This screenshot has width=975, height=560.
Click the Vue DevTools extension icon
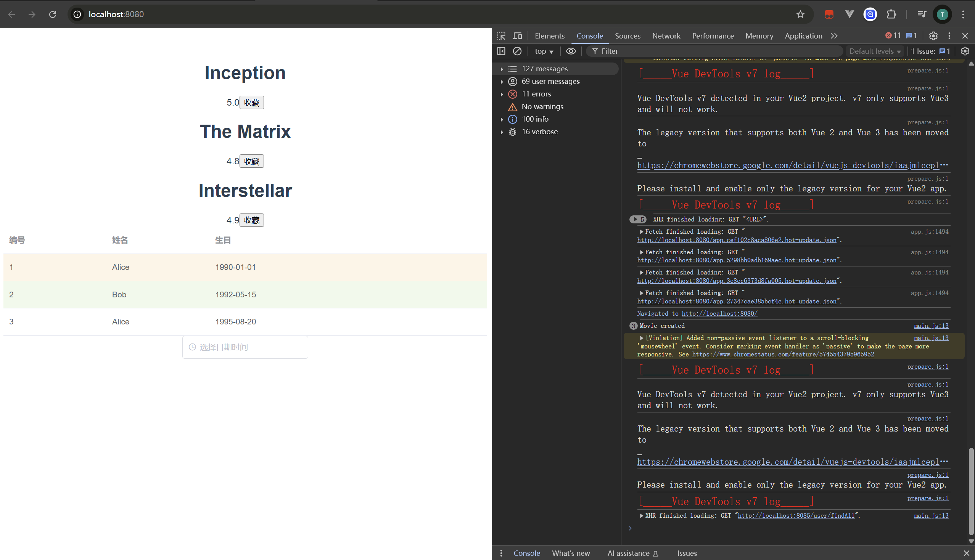850,14
